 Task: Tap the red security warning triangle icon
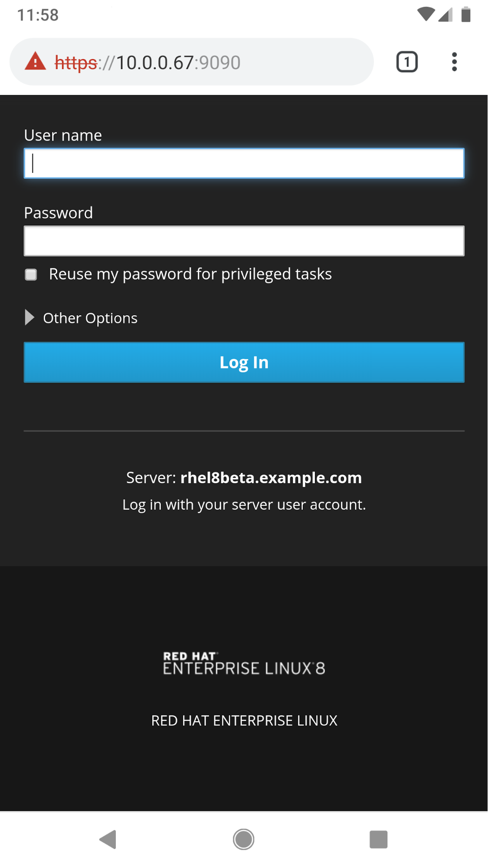click(x=36, y=62)
